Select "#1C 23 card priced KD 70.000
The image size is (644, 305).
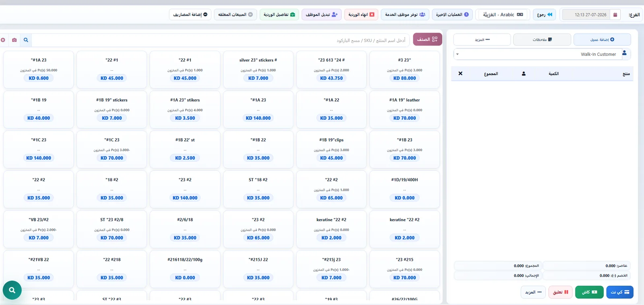(111, 149)
